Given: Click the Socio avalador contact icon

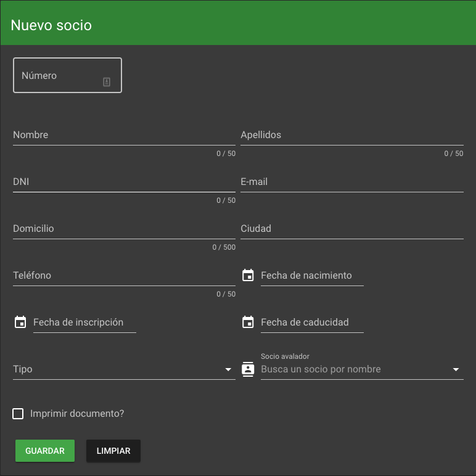Looking at the screenshot, I should click(x=248, y=369).
